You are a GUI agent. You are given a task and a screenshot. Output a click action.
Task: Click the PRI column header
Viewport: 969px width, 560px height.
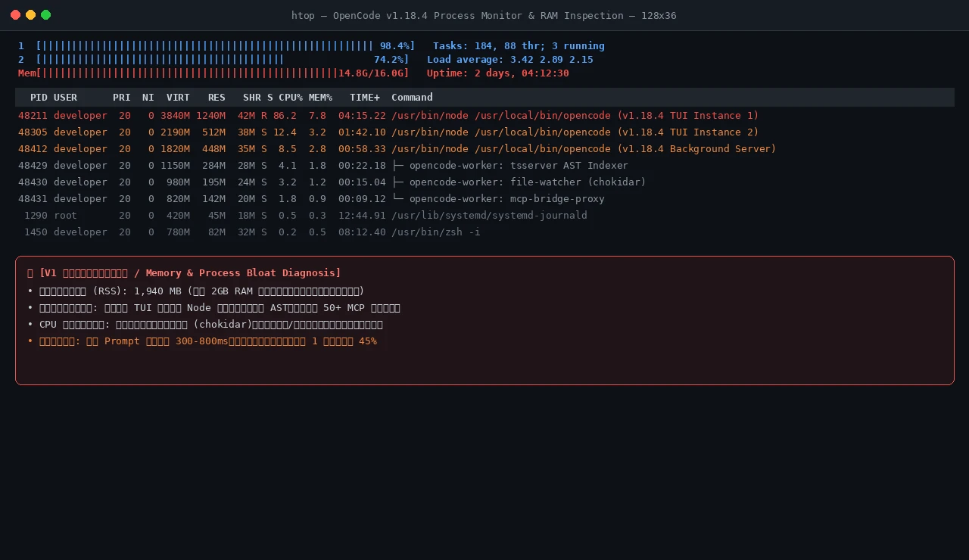click(121, 97)
